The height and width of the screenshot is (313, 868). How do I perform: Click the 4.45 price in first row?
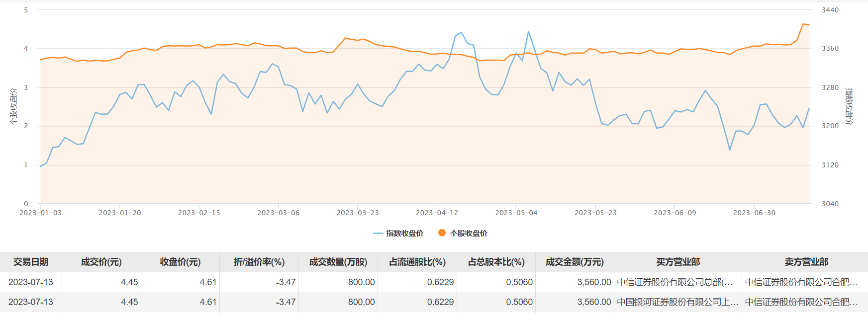pos(129,282)
